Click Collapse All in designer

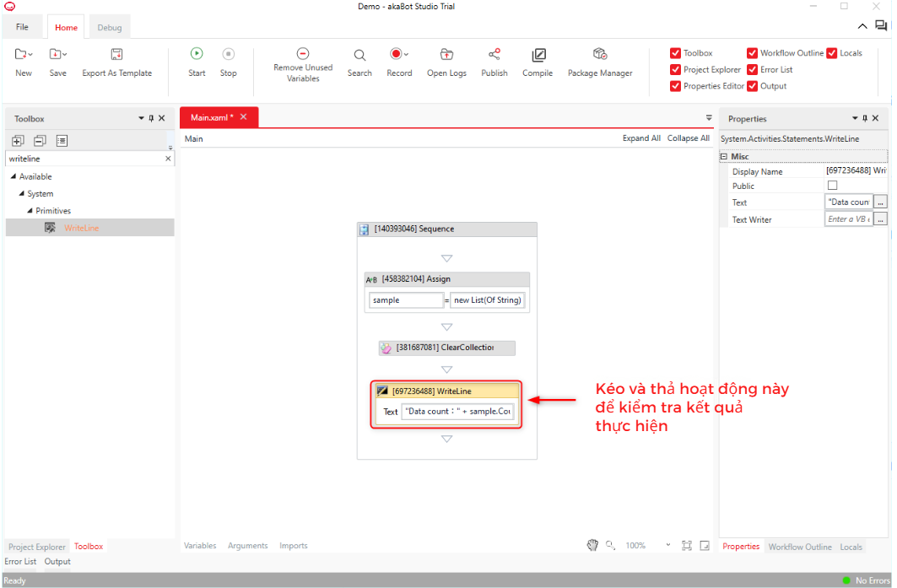click(x=689, y=138)
